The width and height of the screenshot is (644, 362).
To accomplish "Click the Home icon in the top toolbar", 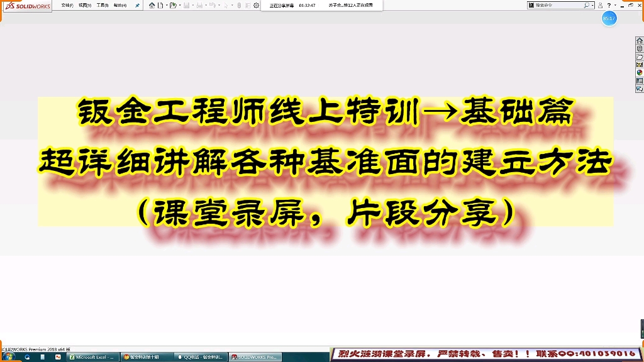I will click(x=152, y=5).
